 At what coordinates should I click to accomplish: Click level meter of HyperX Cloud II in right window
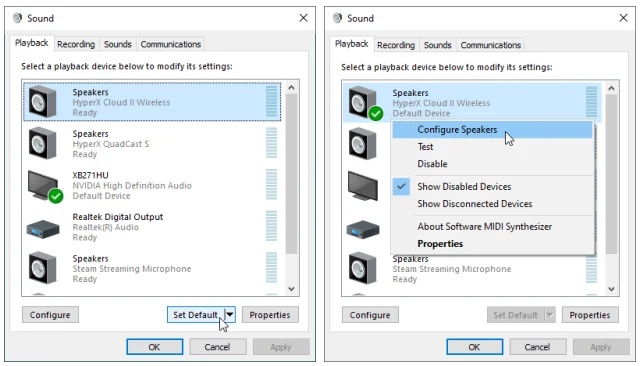(592, 102)
